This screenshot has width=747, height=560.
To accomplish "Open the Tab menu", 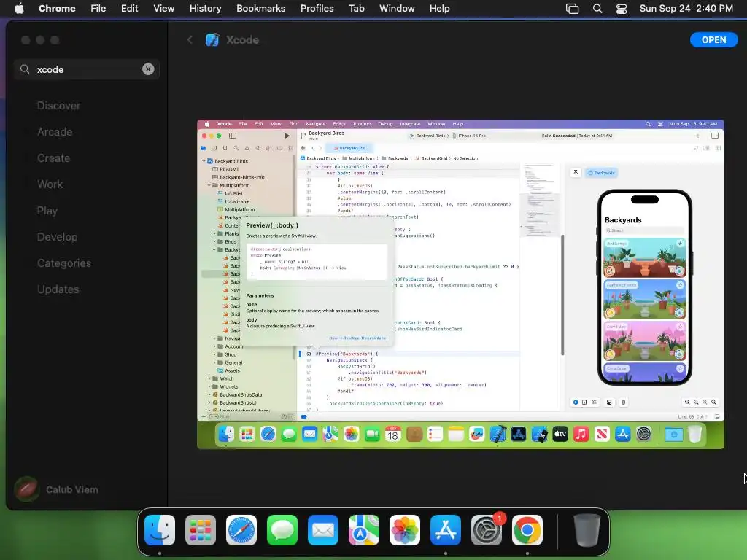I will [356, 8].
